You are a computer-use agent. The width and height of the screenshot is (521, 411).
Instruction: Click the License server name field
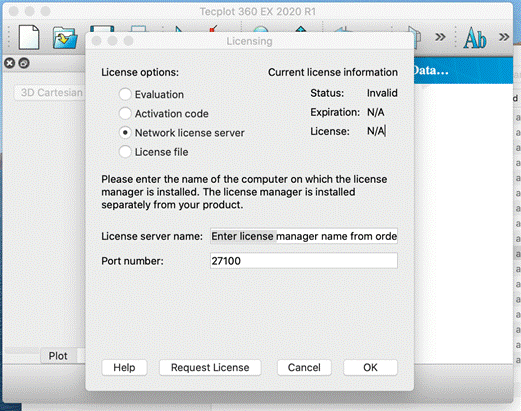pos(304,236)
